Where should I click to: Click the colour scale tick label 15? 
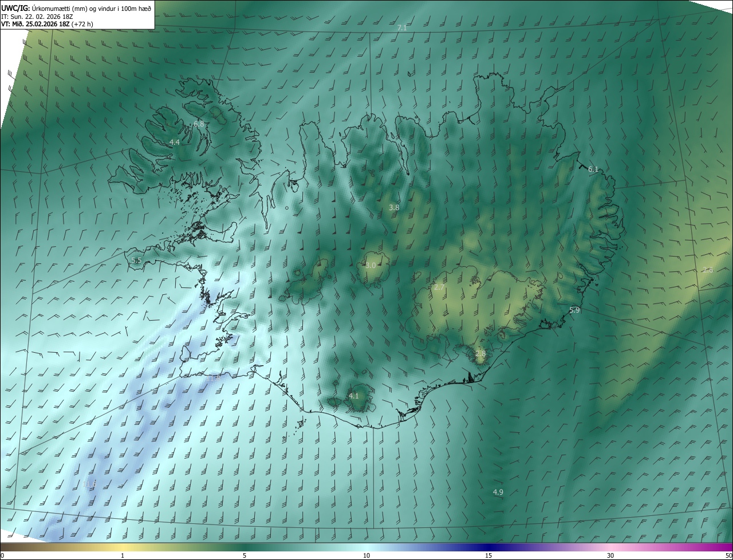click(x=488, y=555)
